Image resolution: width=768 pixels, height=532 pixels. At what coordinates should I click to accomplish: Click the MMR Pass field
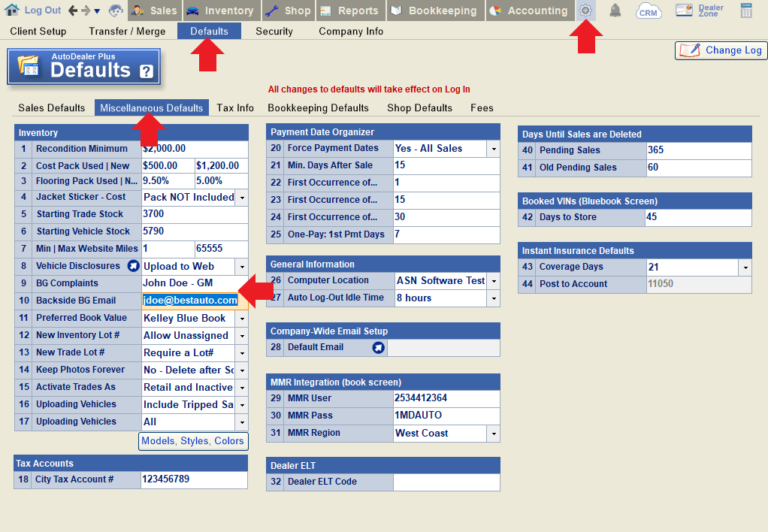click(x=446, y=416)
